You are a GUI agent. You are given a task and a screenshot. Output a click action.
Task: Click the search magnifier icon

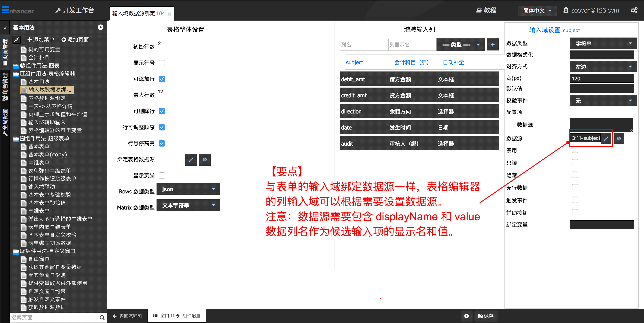tap(102, 317)
